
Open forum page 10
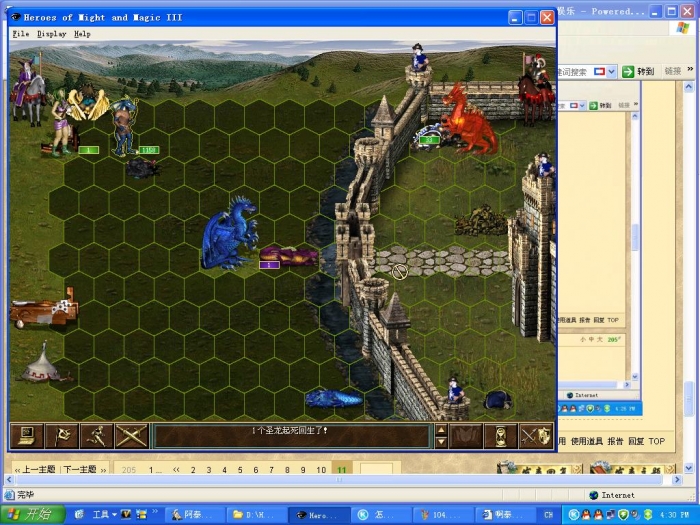321,470
